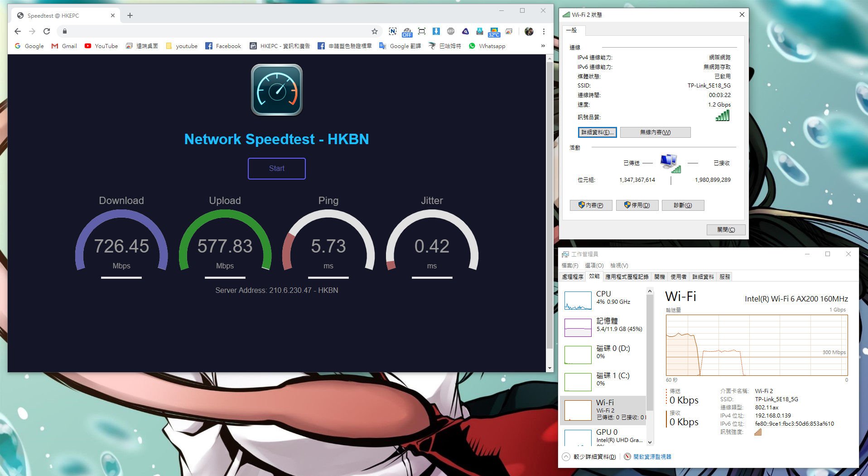Open the Chrome profile avatar
The image size is (868, 476).
tap(529, 31)
